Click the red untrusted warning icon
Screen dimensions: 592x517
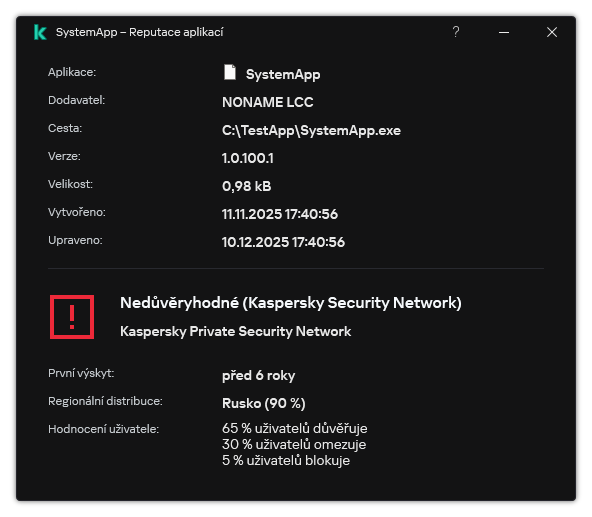point(72,317)
